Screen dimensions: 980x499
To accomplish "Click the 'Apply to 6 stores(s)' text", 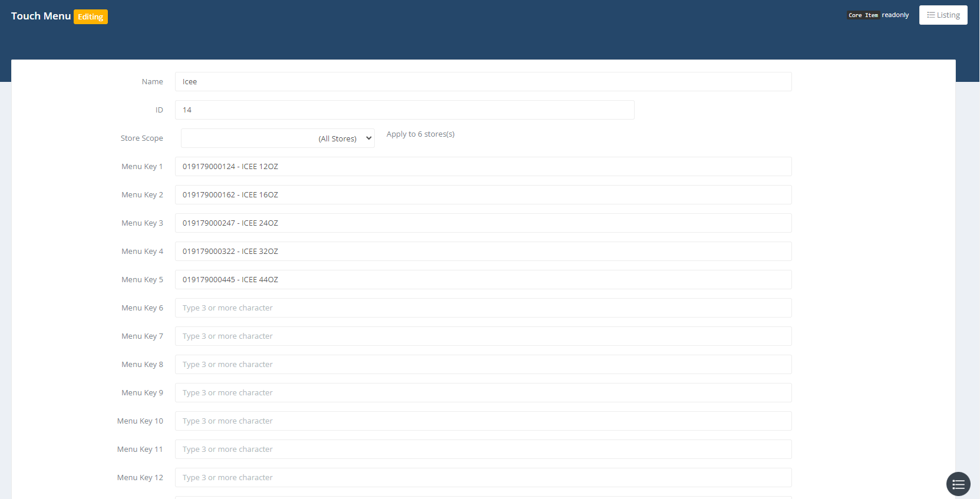I will (421, 134).
